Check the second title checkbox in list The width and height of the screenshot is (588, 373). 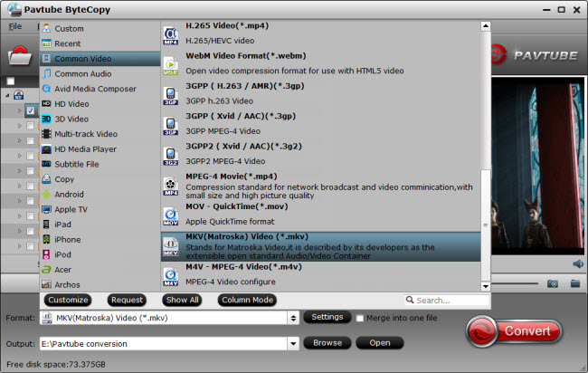(x=31, y=126)
